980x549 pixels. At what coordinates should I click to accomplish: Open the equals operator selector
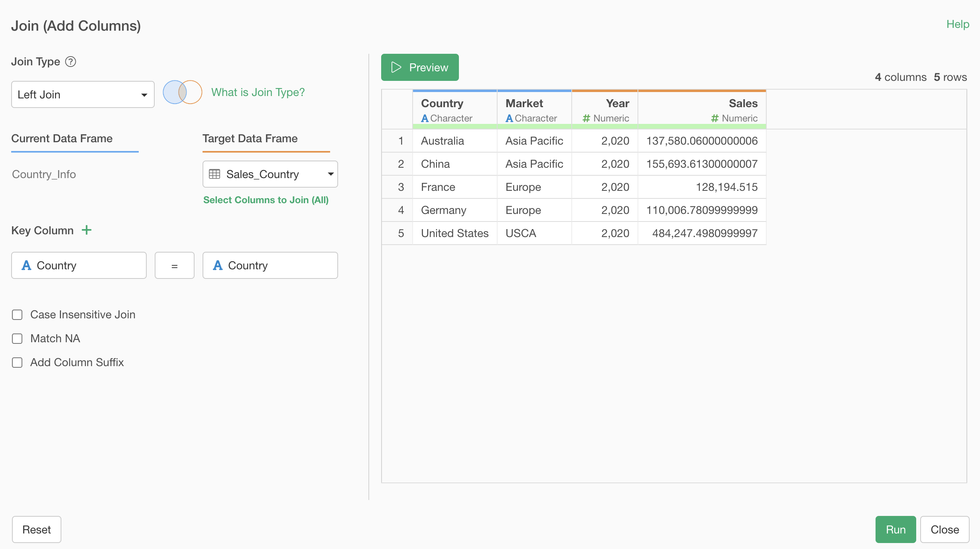pos(174,265)
